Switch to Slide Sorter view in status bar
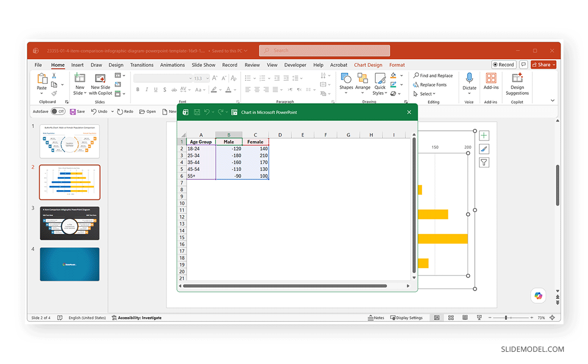The image size is (588, 364). point(451,317)
